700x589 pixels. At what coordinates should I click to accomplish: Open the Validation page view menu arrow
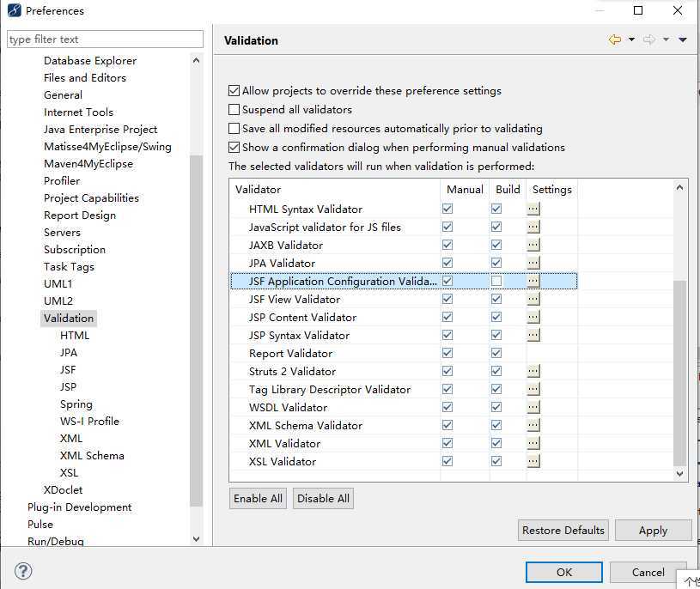(683, 40)
